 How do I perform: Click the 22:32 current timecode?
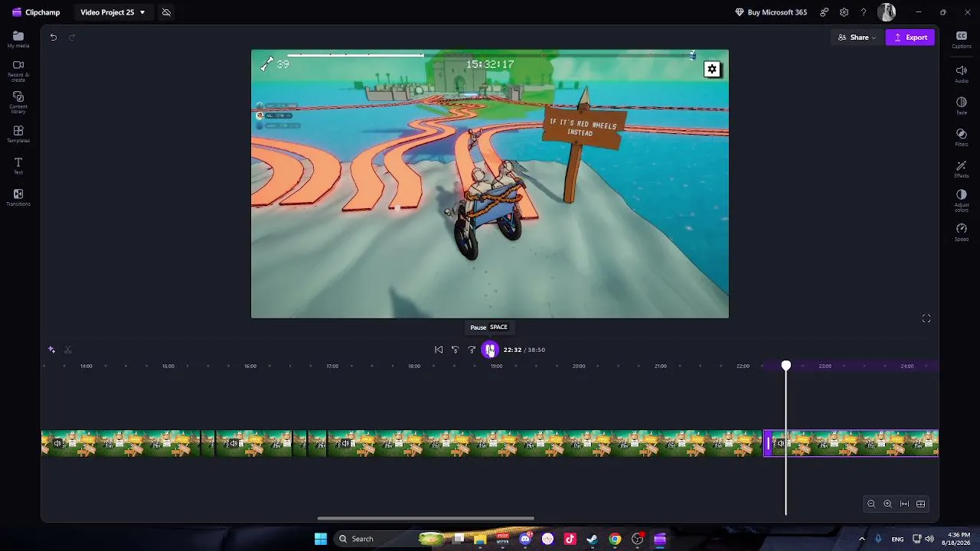click(512, 350)
